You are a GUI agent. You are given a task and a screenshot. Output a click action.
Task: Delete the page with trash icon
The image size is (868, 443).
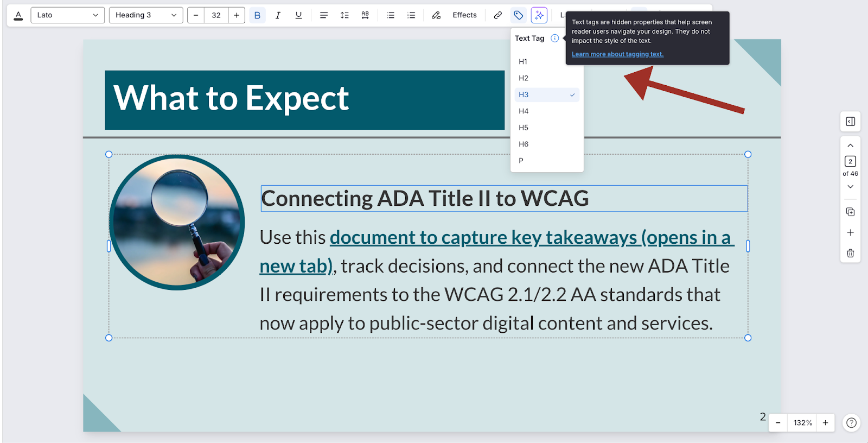[851, 253]
